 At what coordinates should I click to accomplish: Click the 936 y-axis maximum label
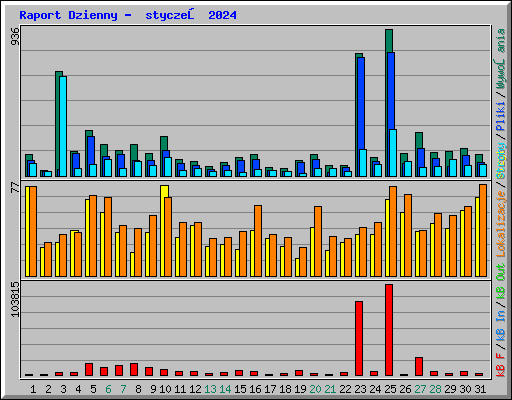click(15, 36)
